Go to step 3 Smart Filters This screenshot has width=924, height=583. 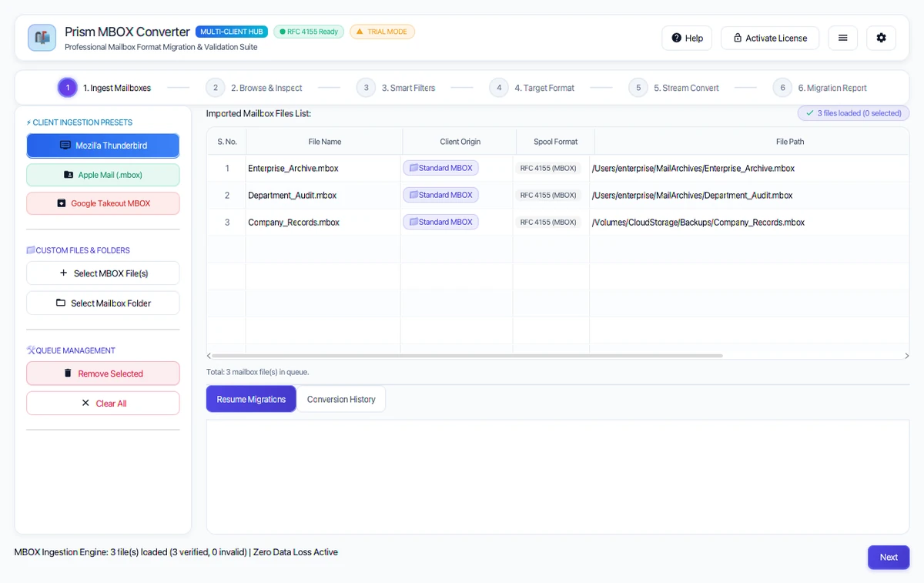(396, 88)
